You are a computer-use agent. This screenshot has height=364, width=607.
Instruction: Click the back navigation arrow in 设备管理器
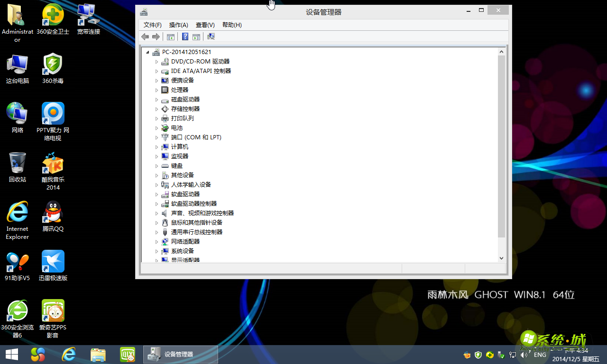pos(145,36)
